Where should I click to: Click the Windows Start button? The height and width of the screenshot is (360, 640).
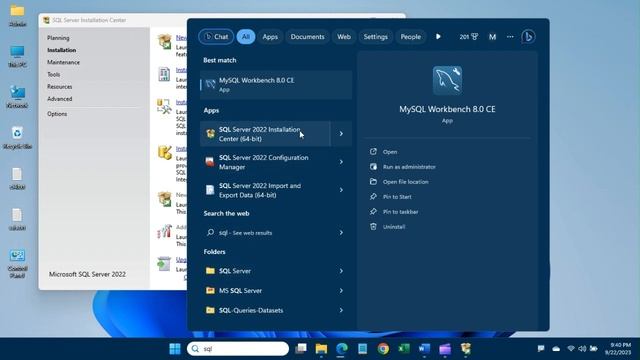pyautogui.click(x=175, y=349)
